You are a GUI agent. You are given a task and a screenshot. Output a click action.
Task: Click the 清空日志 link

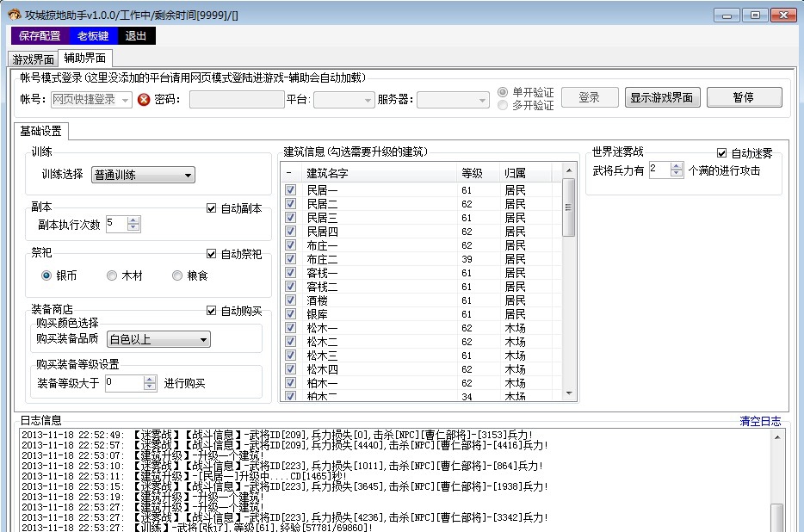point(760,421)
